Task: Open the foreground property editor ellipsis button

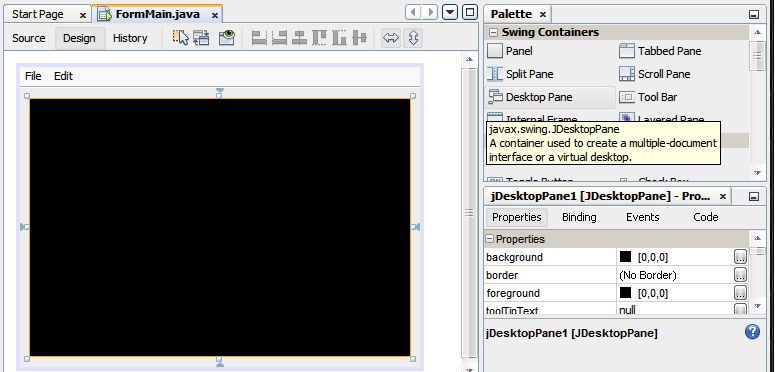Action: (740, 293)
